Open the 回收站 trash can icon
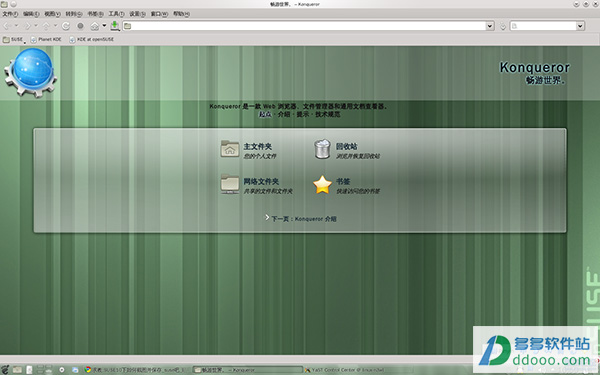The width and height of the screenshot is (600, 375). point(322,149)
